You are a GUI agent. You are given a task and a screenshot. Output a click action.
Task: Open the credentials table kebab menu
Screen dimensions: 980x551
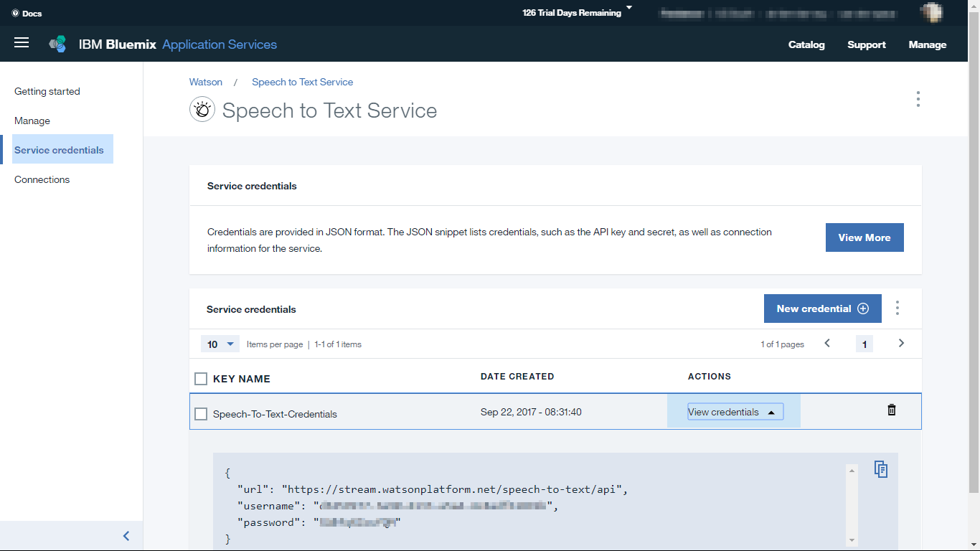point(897,309)
